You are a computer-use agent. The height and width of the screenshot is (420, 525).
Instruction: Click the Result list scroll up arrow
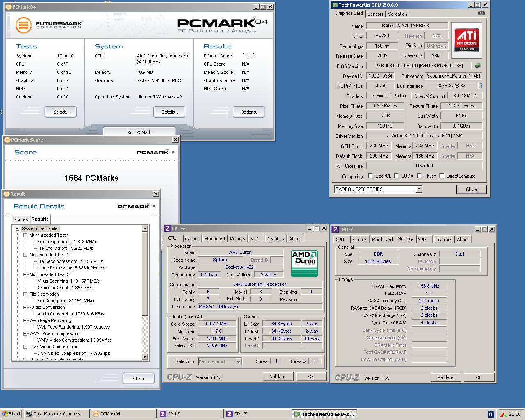click(145, 228)
